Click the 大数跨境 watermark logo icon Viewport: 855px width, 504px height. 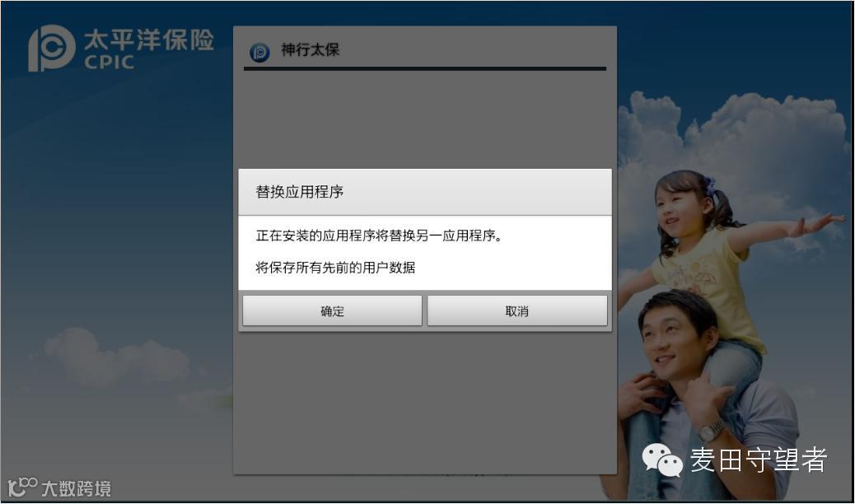tap(22, 487)
